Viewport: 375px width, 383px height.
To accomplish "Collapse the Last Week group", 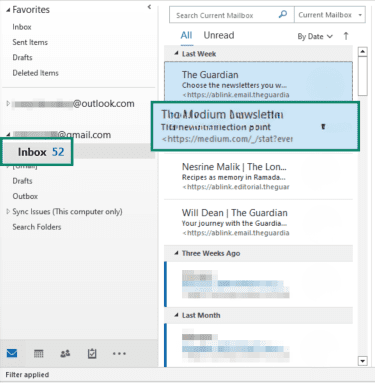I will tap(176, 53).
